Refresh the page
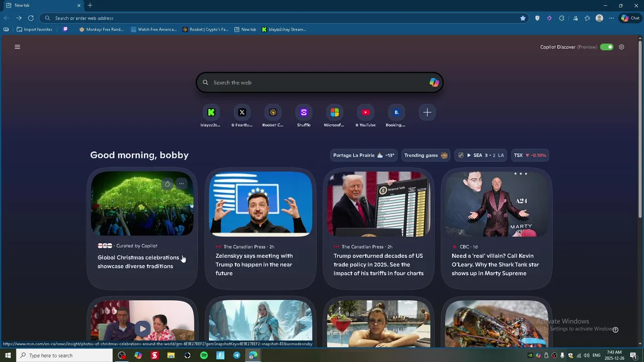Screen dimensions: 644x362 click(31, 18)
